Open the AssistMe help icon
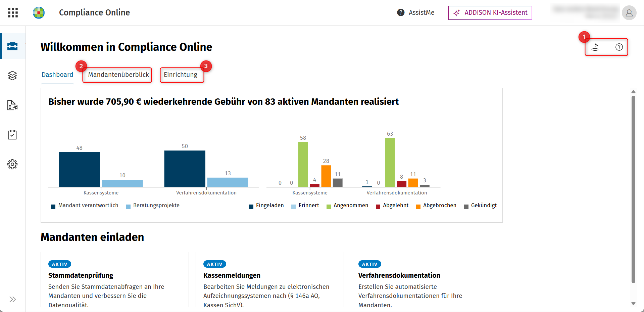Screen dimensions: 644x312 tap(401, 13)
